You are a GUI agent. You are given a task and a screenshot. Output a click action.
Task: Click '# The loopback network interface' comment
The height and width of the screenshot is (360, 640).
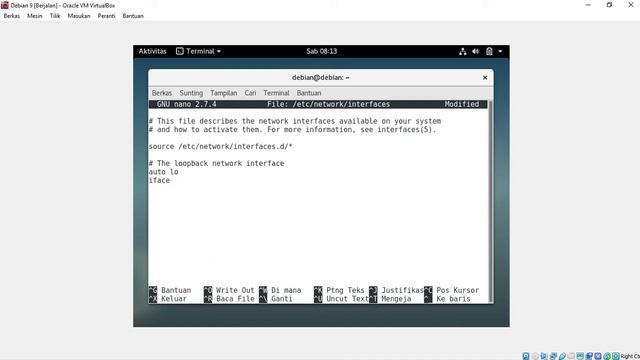point(216,163)
